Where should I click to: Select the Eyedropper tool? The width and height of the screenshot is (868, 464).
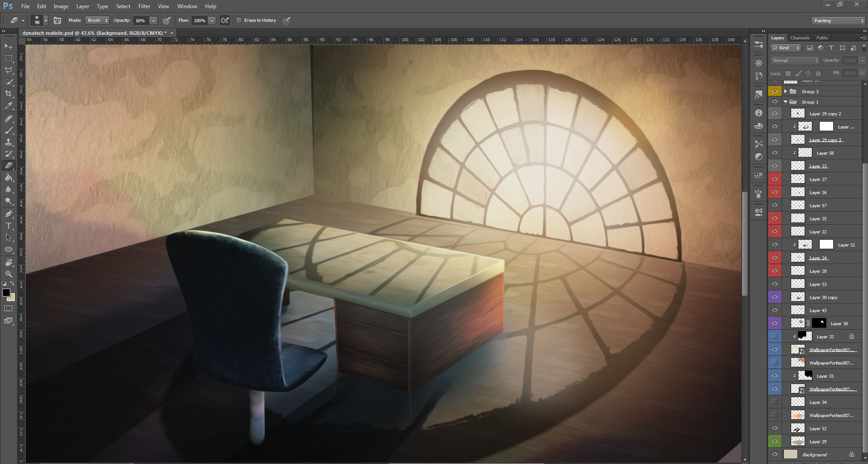click(x=9, y=106)
